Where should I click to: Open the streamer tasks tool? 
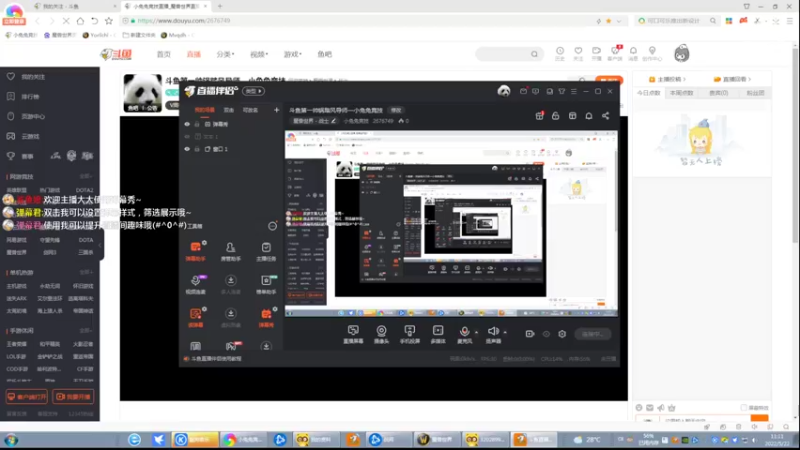pyautogui.click(x=266, y=252)
